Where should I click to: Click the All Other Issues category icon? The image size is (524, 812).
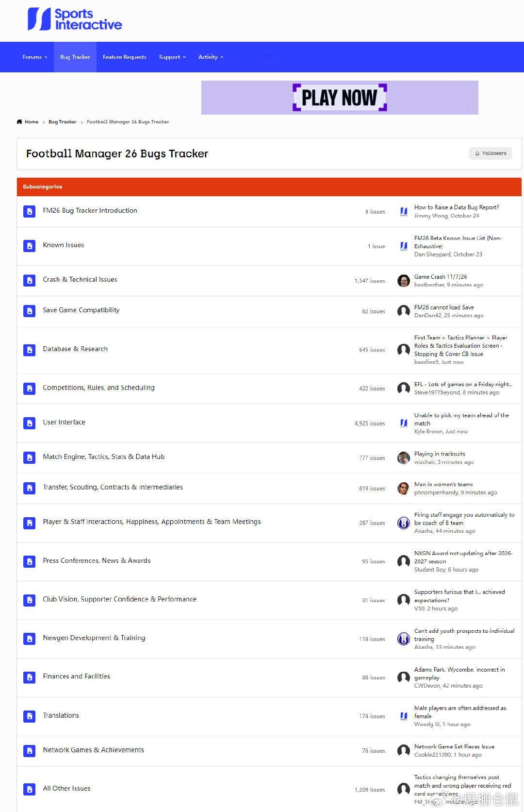click(30, 789)
